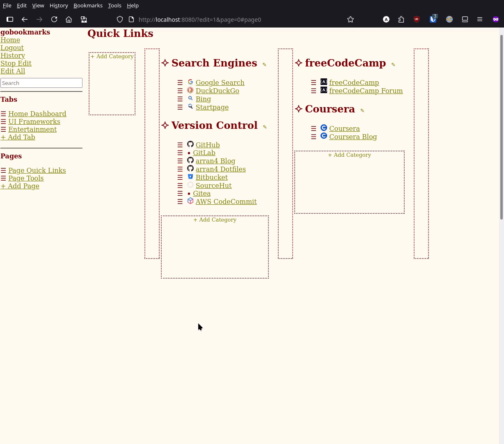504x444 pixels.
Task: Grab the drag handle beside Coursera Blog
Action: coord(314,137)
